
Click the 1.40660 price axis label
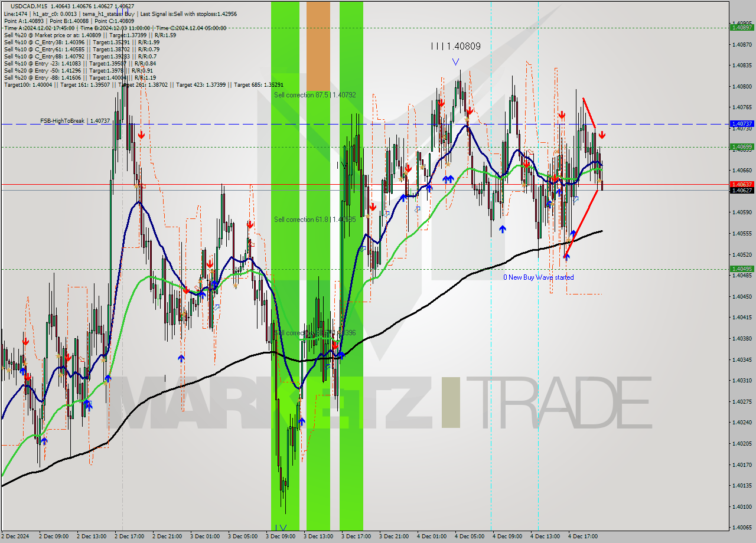point(742,170)
